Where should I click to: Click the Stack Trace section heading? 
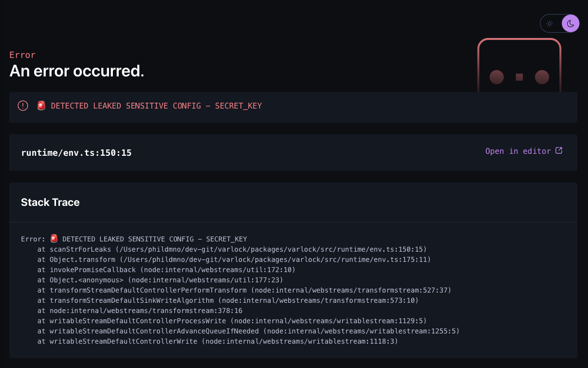click(x=50, y=202)
